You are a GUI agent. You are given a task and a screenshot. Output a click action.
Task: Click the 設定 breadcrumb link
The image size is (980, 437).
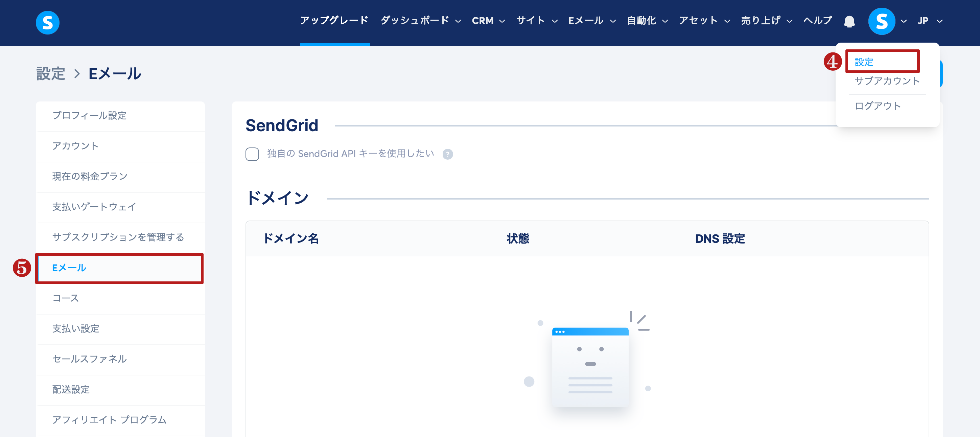[x=51, y=73]
